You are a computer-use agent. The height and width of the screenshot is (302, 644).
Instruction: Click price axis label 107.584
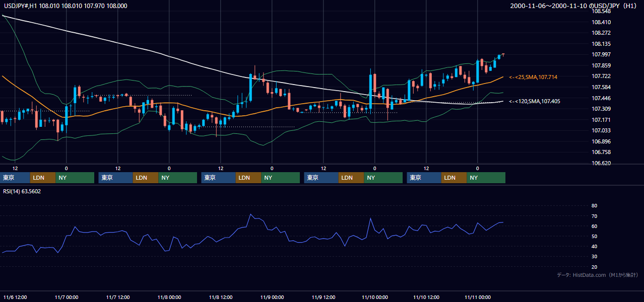(x=602, y=88)
